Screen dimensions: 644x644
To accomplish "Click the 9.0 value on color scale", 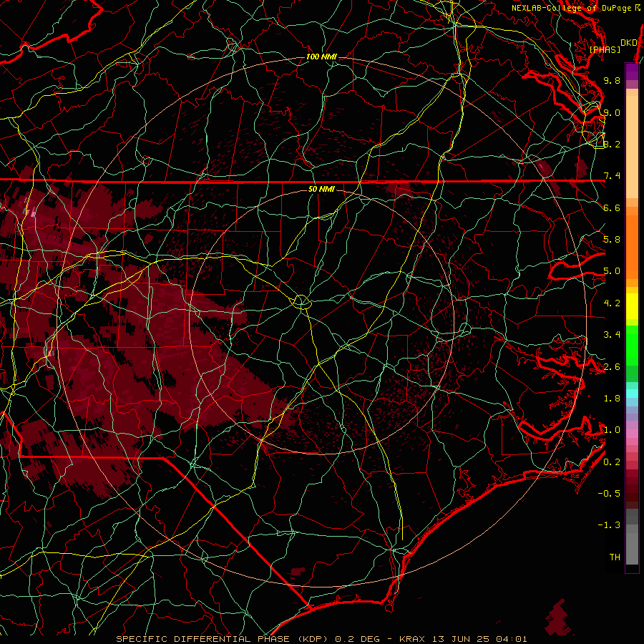I will (x=612, y=112).
